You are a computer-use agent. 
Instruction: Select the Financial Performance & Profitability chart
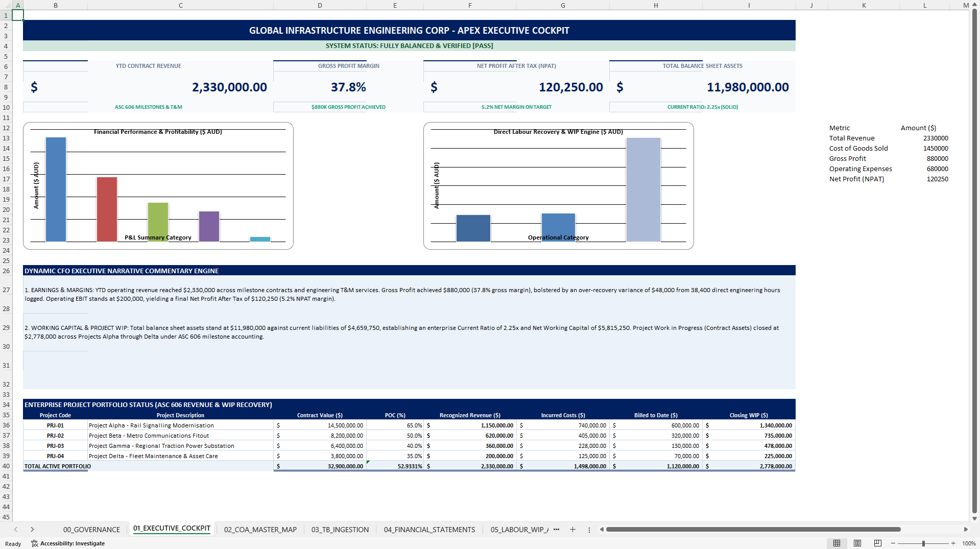[x=158, y=186]
